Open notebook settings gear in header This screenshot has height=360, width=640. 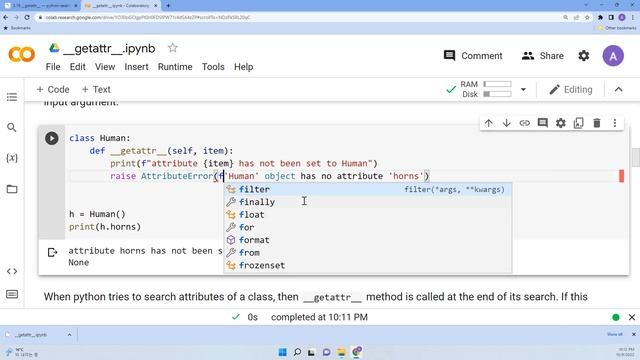click(x=584, y=56)
